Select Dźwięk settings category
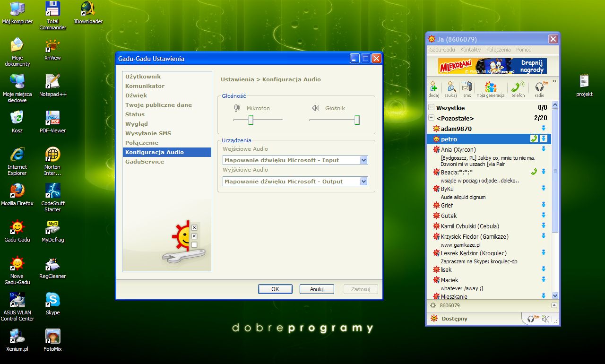 (x=167, y=95)
